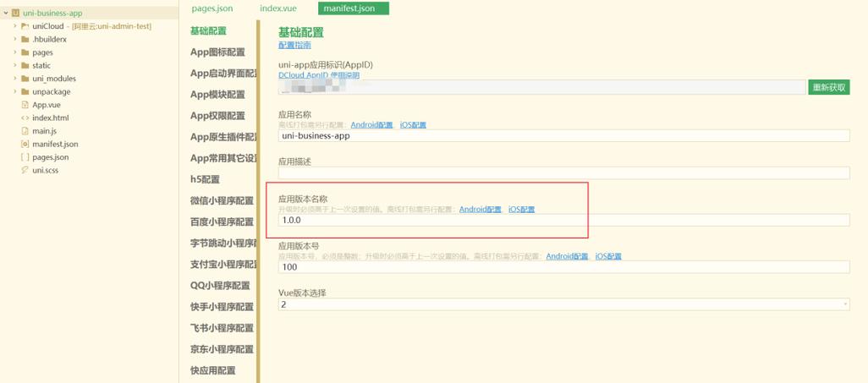The width and height of the screenshot is (868, 383).
Task: Open Android配置 link under 应用版本名称
Action: tap(481, 209)
